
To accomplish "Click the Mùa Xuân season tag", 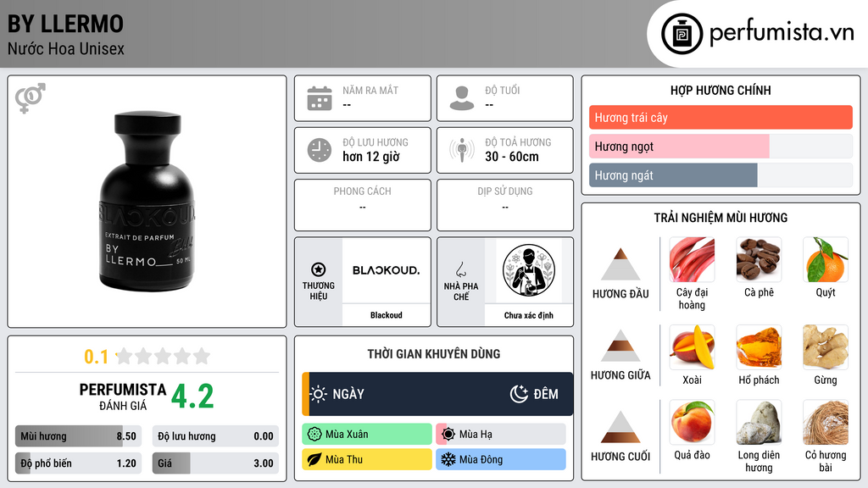I will [x=367, y=434].
